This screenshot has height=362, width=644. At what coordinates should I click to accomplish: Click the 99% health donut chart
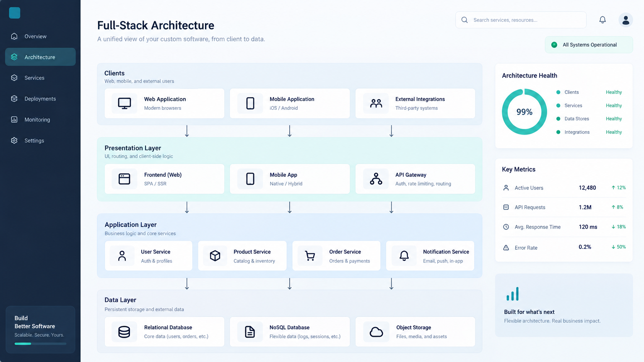click(525, 112)
